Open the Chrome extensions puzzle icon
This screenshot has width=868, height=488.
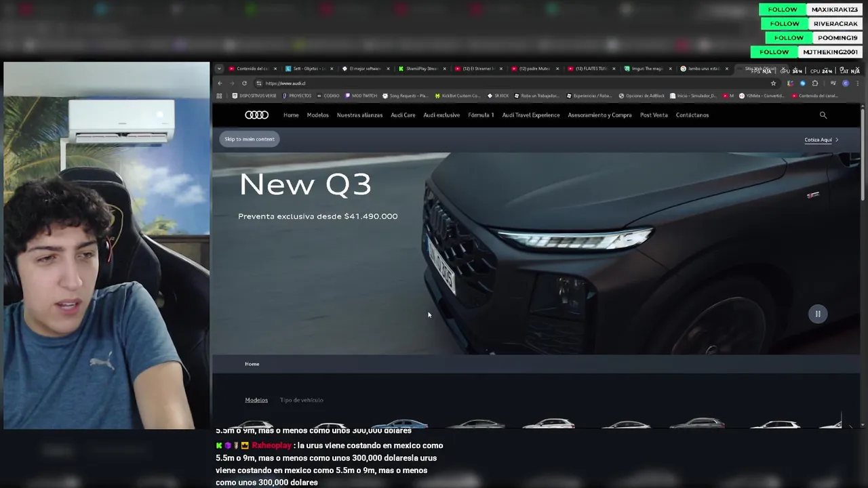[x=815, y=83]
